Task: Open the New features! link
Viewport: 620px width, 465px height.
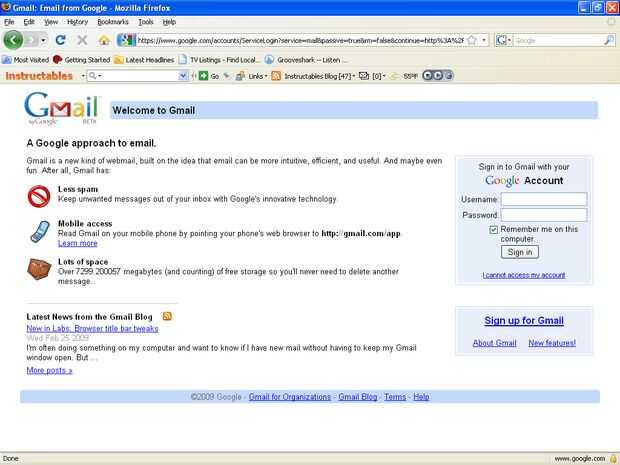Action: [x=552, y=343]
